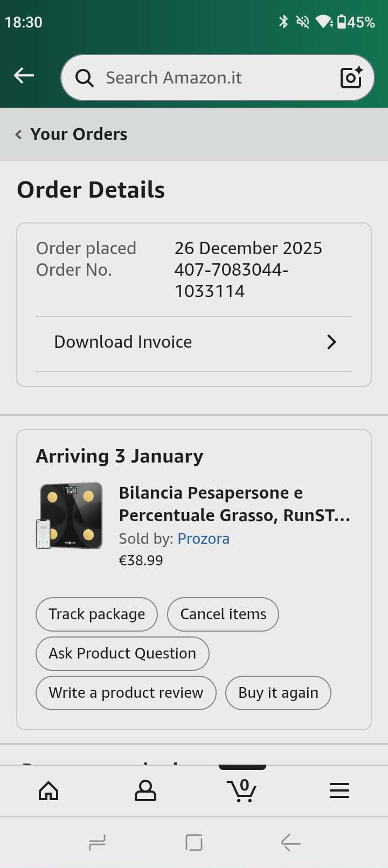Viewport: 388px width, 868px height.
Task: Open seller Prozora link
Action: 204,538
